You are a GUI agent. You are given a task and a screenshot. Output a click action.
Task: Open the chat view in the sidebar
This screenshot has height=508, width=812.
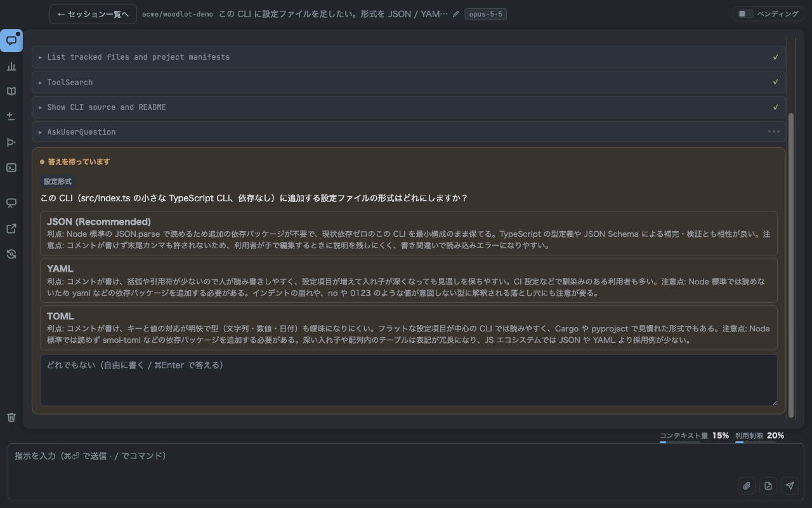click(x=11, y=41)
